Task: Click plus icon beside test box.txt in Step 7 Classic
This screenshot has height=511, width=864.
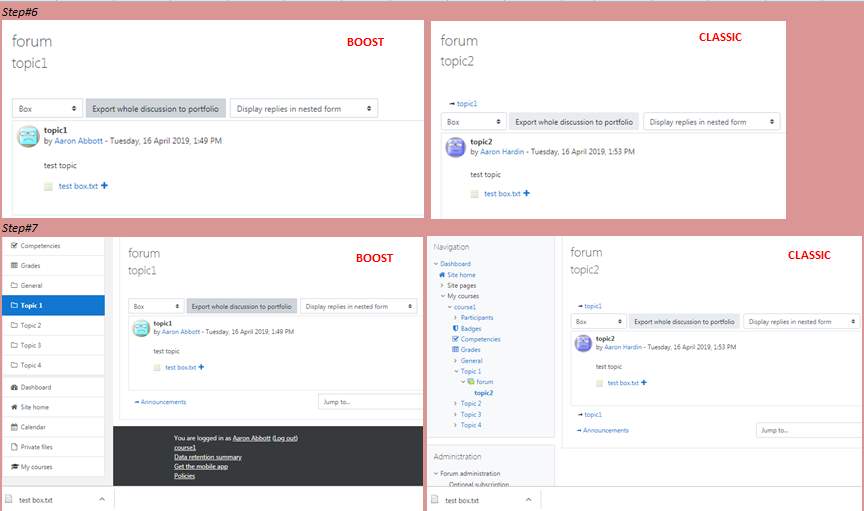Action: point(644,383)
